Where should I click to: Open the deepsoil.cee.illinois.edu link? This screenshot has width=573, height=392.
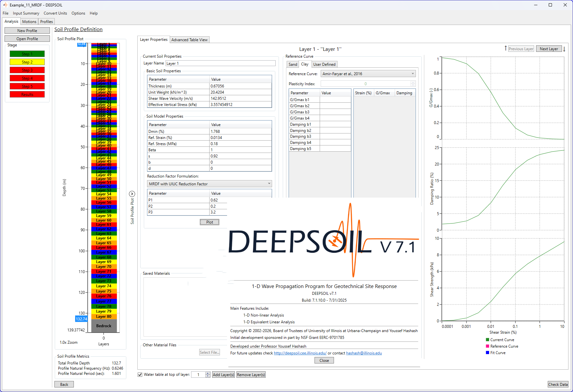click(300, 353)
